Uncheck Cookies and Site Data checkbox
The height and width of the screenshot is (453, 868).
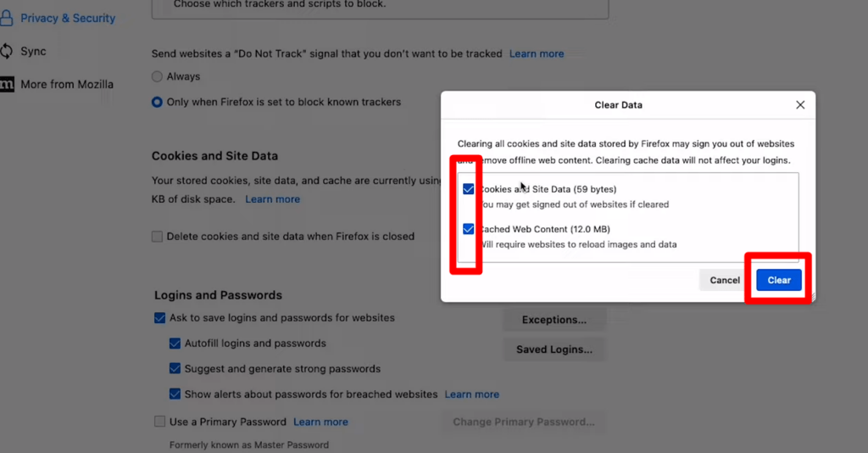[468, 189]
